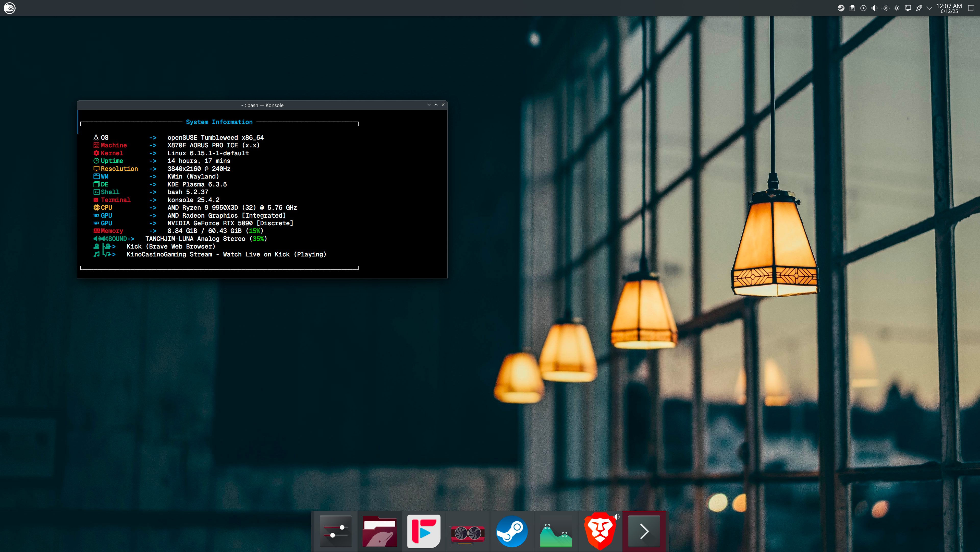Open audio volume tray icon
This screenshot has height=552, width=980.
pyautogui.click(x=874, y=8)
